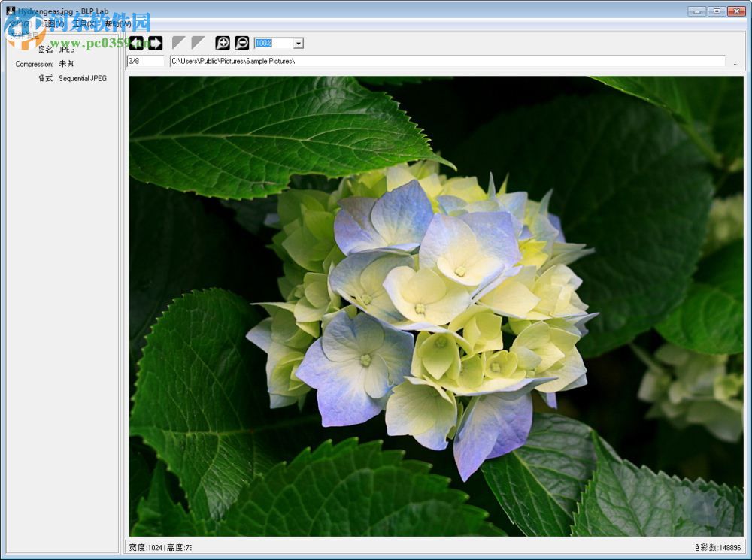Click the hydrangea image preview
This screenshot has height=560, width=752.
436,306
